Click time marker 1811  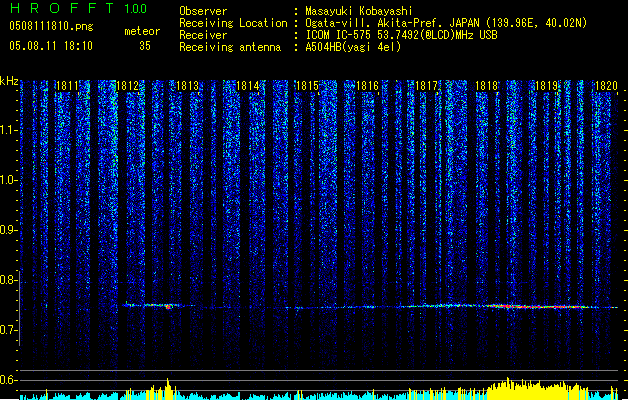click(x=67, y=86)
